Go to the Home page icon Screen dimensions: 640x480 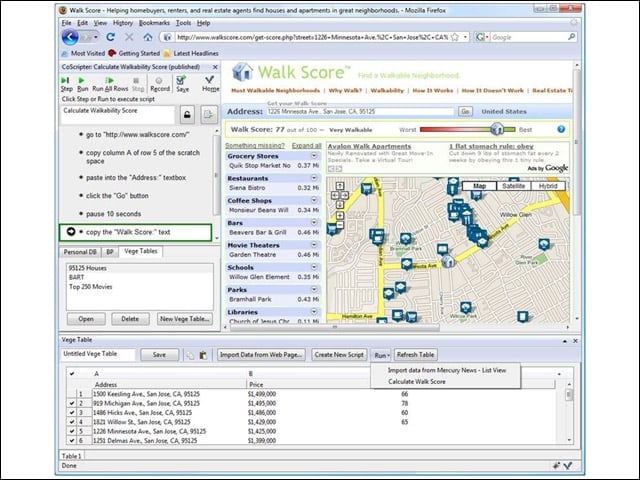tap(148, 37)
